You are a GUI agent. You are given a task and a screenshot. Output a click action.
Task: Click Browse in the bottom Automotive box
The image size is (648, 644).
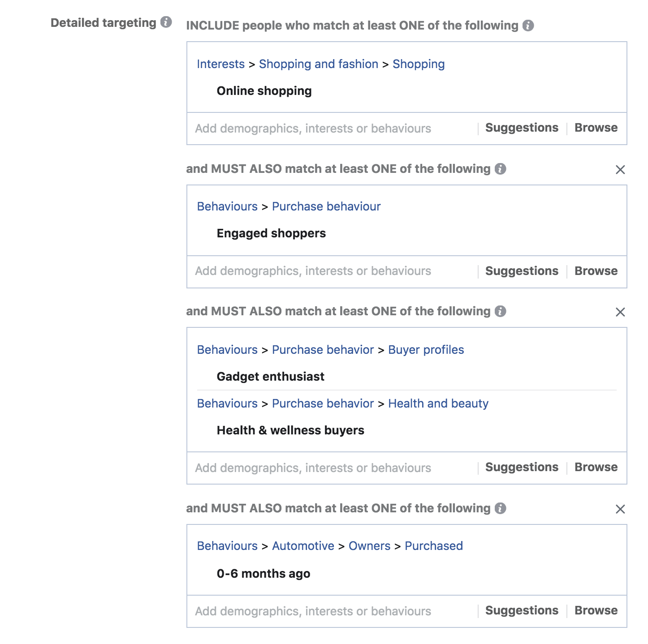point(596,610)
